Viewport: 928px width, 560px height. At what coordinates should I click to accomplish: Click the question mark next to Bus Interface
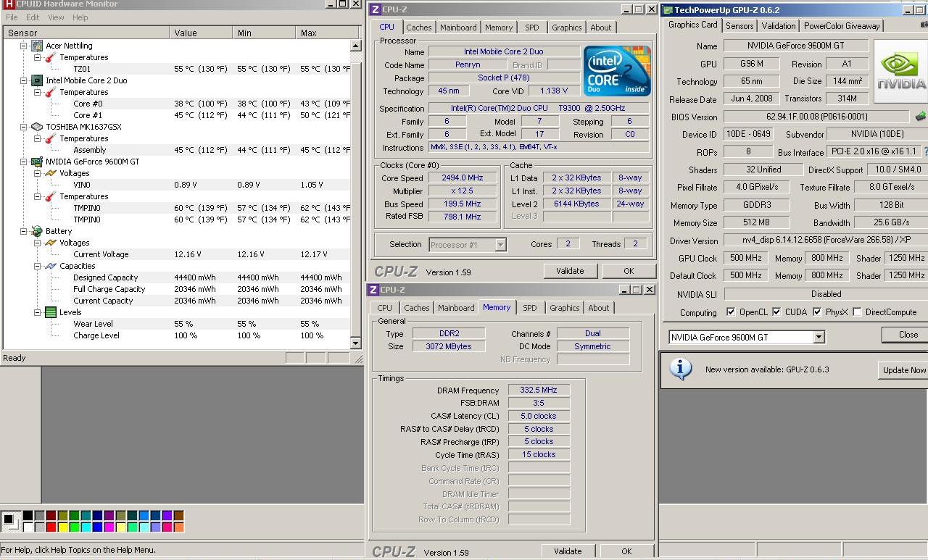[925, 151]
